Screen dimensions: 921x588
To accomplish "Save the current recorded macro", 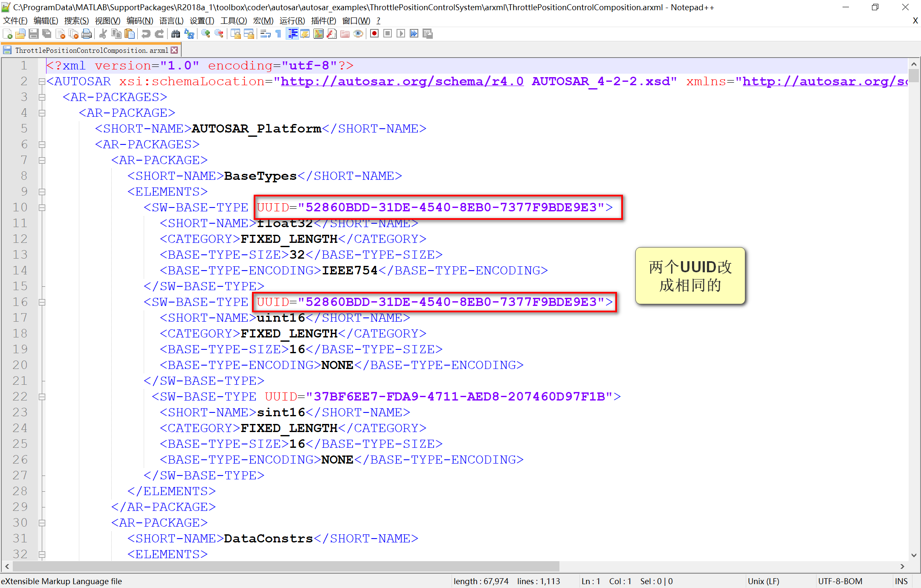I will [x=428, y=34].
